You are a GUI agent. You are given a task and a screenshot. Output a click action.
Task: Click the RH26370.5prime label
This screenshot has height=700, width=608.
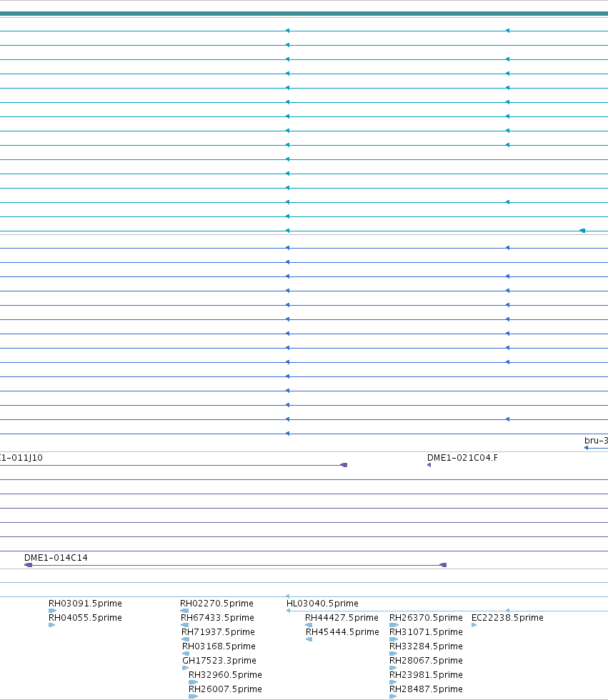(426, 618)
